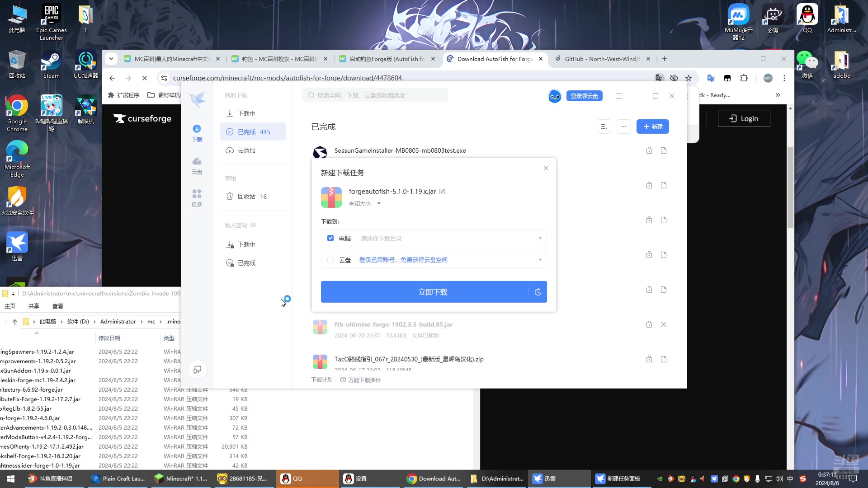
Task: Click lock icon on SeasunGameInstaller row
Action: pyautogui.click(x=649, y=150)
